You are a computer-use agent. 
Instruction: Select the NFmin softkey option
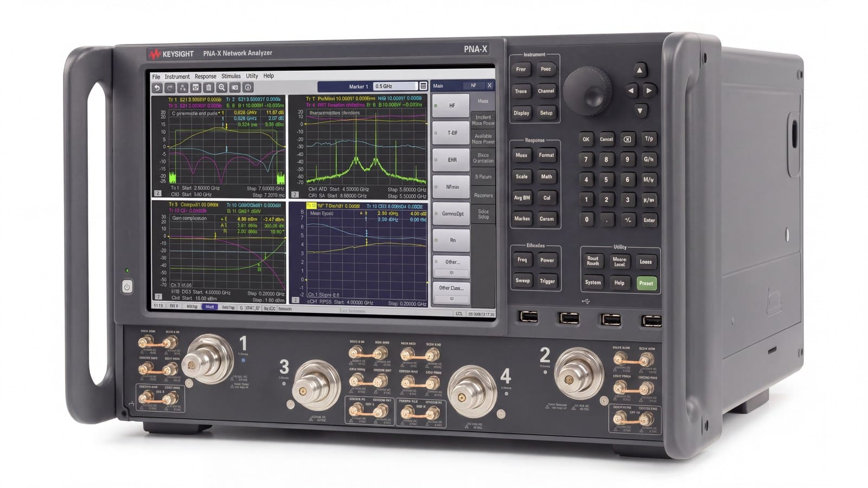pos(451,187)
